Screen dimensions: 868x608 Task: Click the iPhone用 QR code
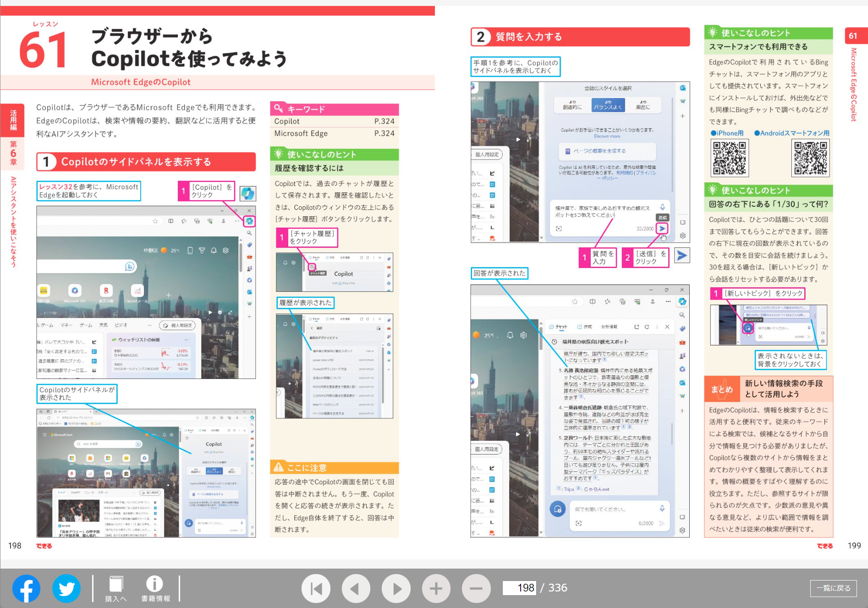tap(730, 159)
